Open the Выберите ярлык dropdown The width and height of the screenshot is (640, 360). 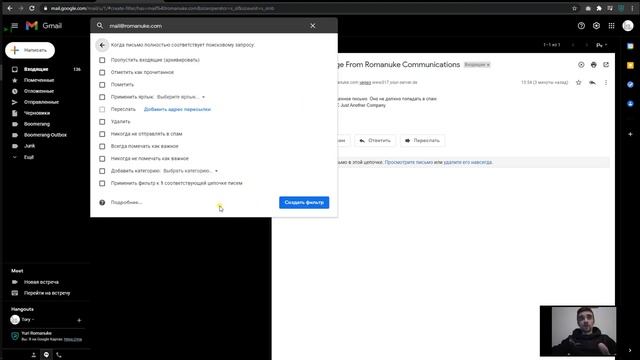[181, 97]
